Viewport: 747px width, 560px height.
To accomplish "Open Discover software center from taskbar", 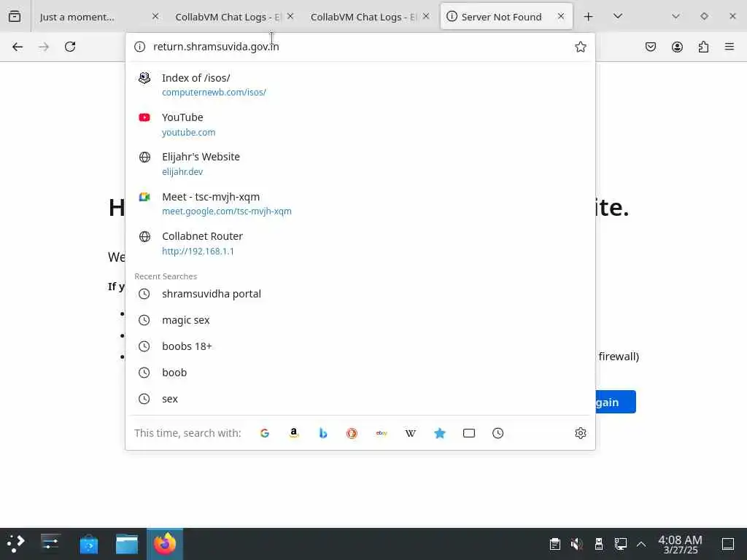I will pyautogui.click(x=88, y=544).
